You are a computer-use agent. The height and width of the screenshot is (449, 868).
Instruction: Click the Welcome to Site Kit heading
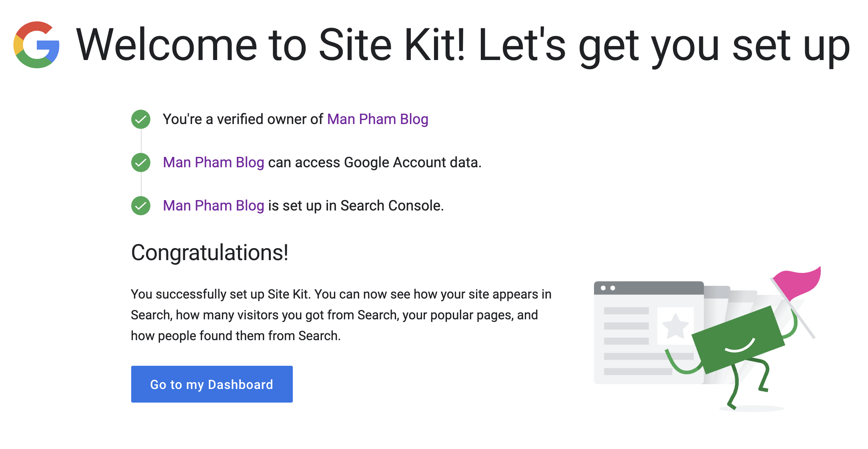(x=463, y=45)
